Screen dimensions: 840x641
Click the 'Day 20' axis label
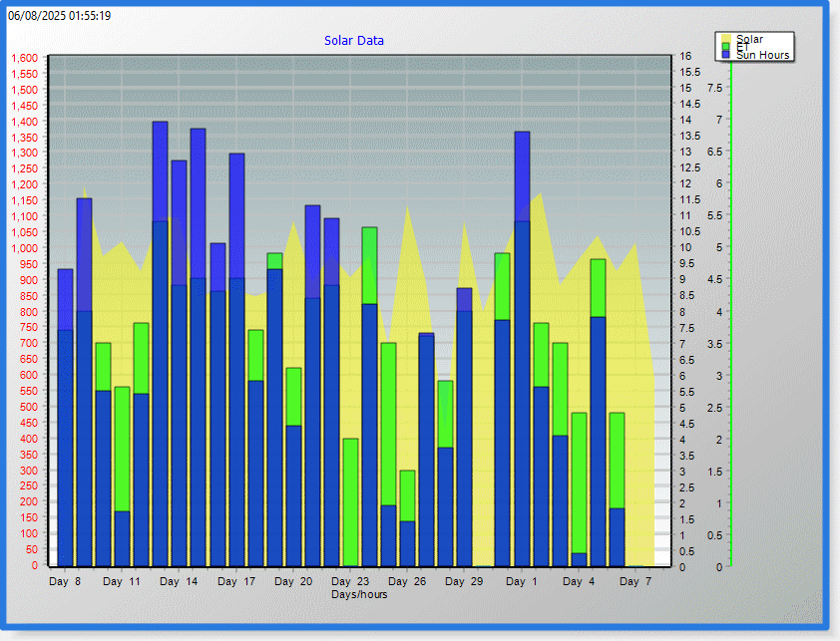pos(293,581)
